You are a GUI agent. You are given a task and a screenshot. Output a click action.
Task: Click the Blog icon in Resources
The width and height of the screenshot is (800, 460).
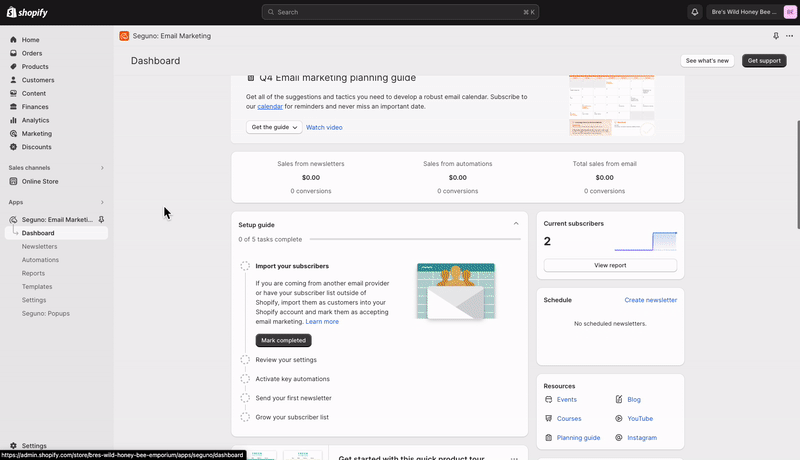point(619,399)
